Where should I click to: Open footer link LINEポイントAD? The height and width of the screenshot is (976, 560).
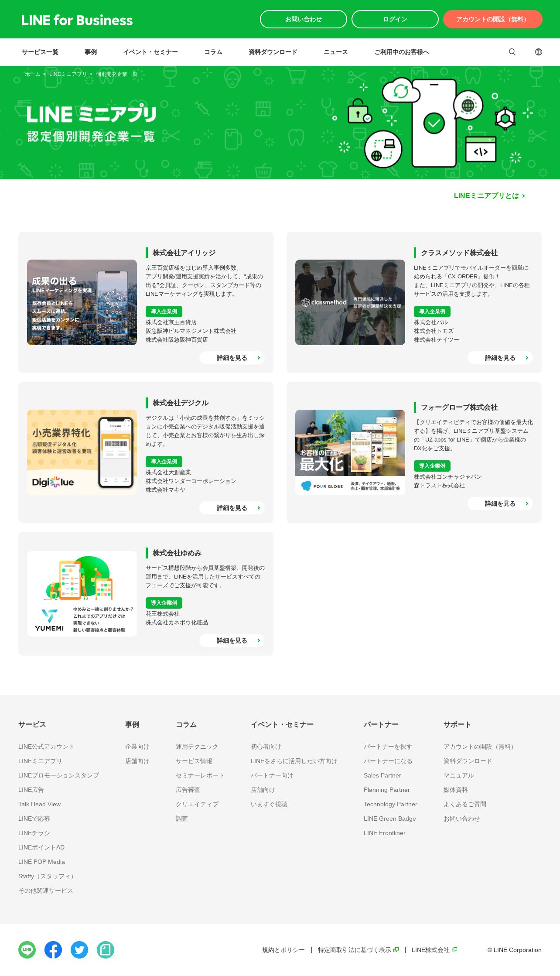click(x=41, y=847)
